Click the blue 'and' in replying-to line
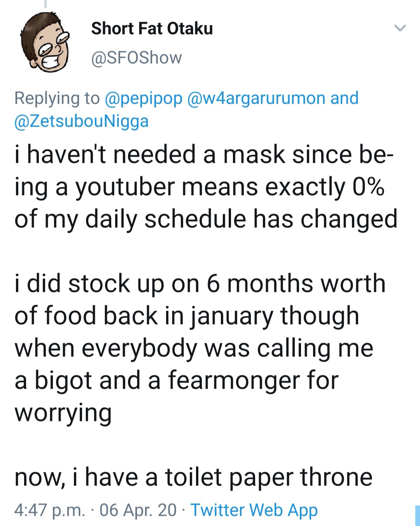The width and height of the screenshot is (420, 526). coord(344,98)
